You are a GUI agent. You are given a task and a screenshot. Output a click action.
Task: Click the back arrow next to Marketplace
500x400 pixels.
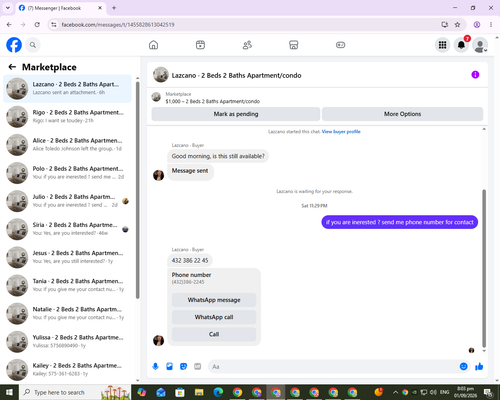click(x=12, y=67)
